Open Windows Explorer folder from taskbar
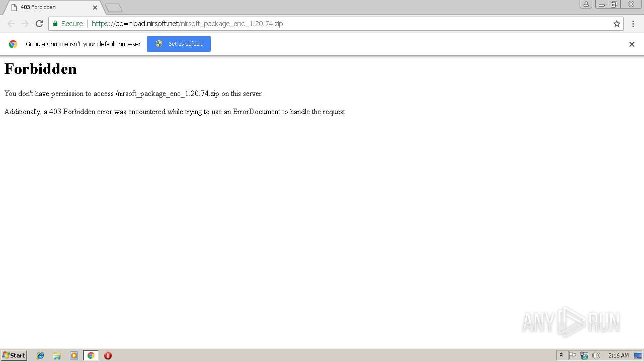 57,355
